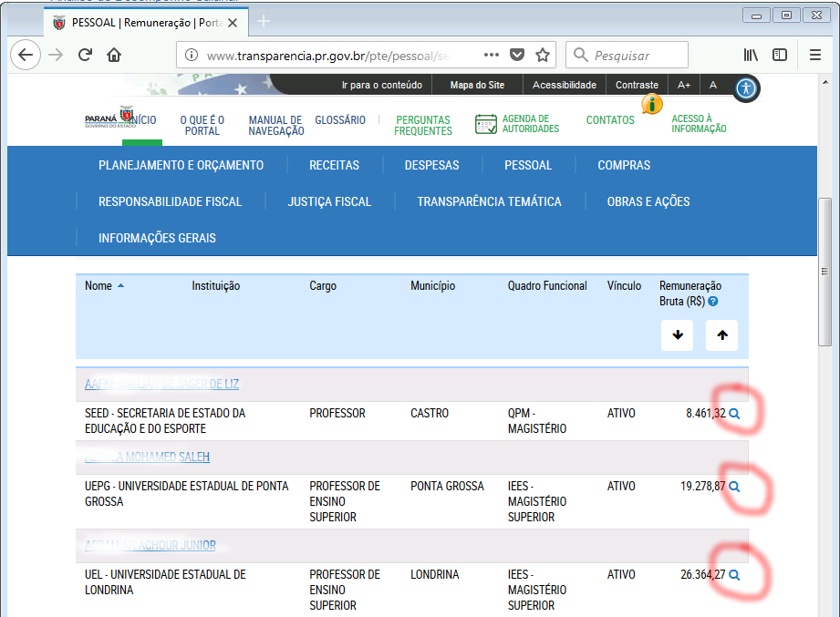Reload the page with the refresh icon

(85, 55)
